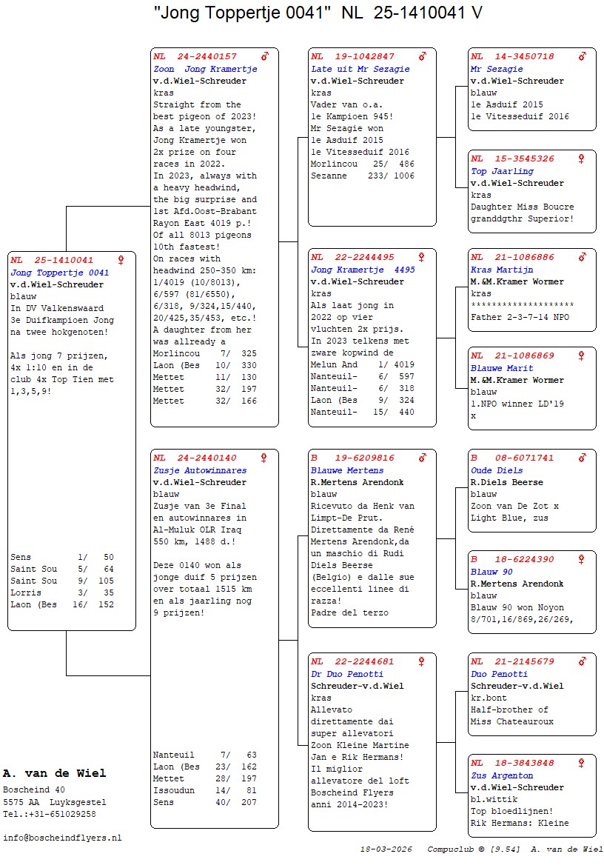Click the female symbol beside NL 25-1410041
The width and height of the screenshot is (604, 868).
[121, 260]
